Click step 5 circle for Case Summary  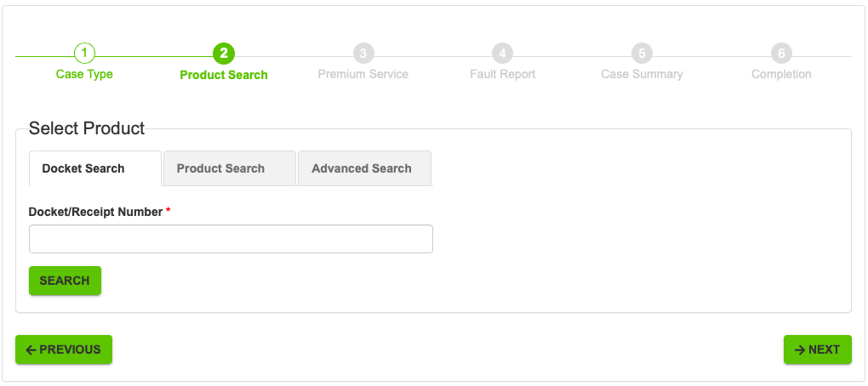[x=642, y=54]
